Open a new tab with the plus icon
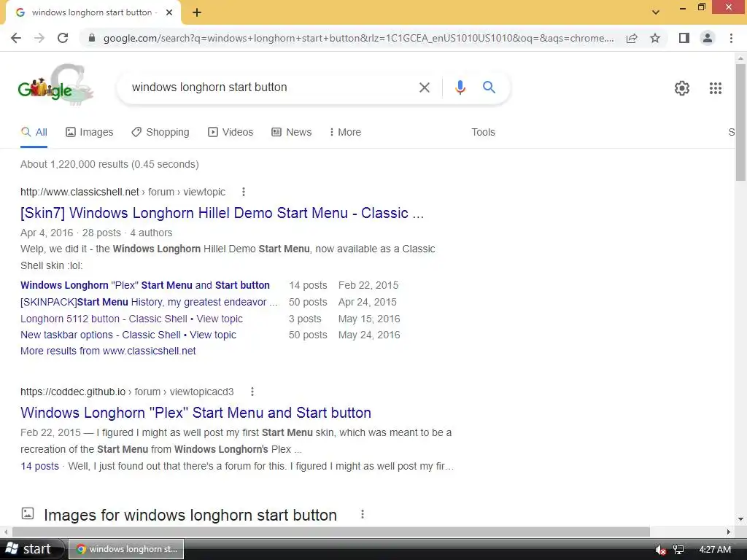Screen dimensions: 747x560 tap(197, 13)
